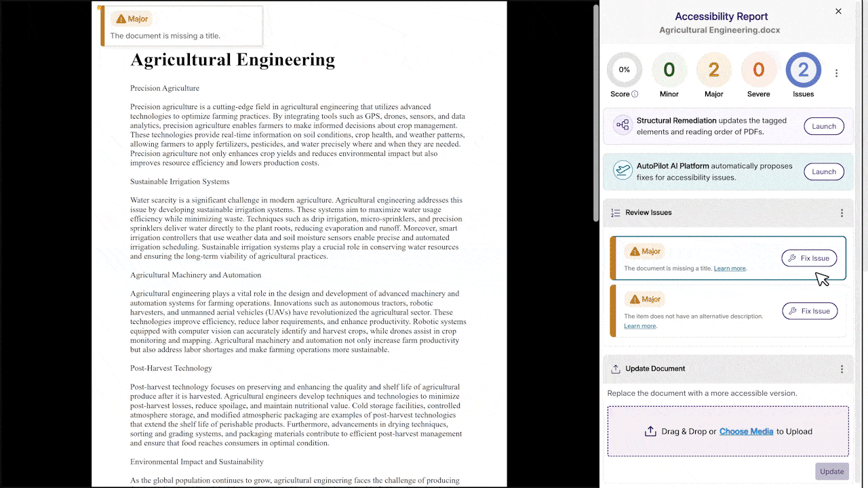
Task: Click the AutoPilot AI Platform icon
Action: (x=622, y=171)
